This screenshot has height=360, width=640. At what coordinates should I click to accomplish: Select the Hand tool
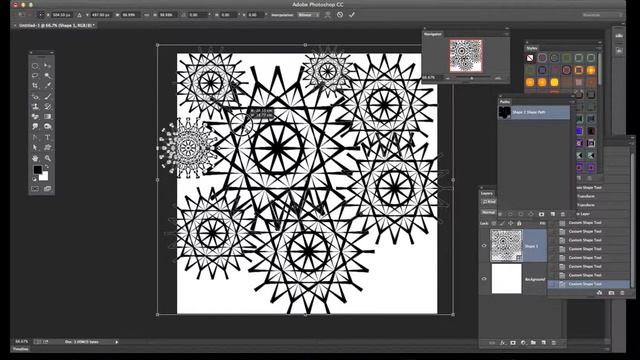(x=35, y=158)
